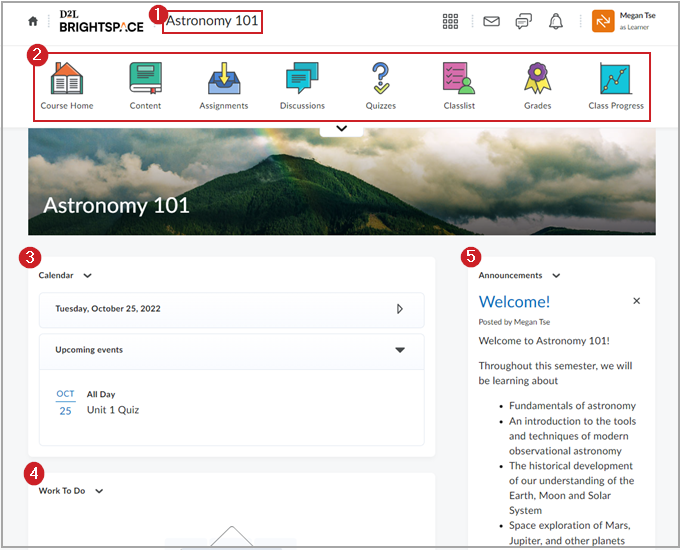This screenshot has height=550, width=680.
Task: Open the Calendar widget dropdown chevron
Action: pos(87,276)
